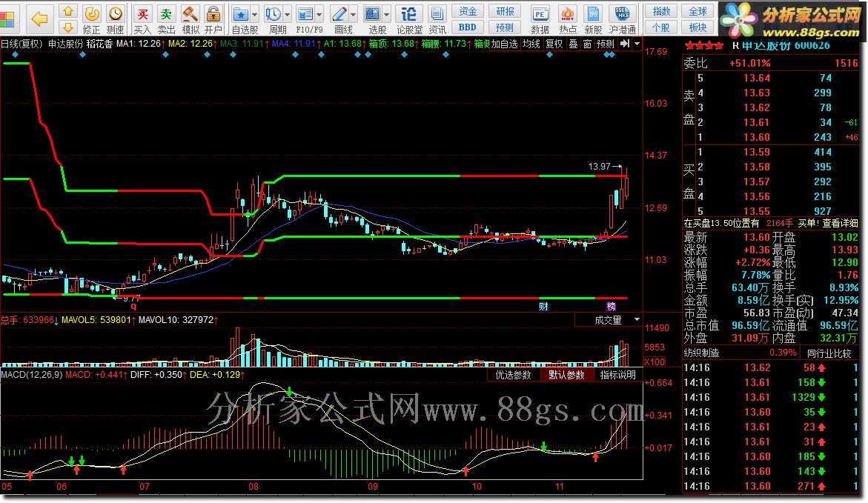Click the 申达股份 600626 stock title
868x503 pixels.
(x=786, y=45)
